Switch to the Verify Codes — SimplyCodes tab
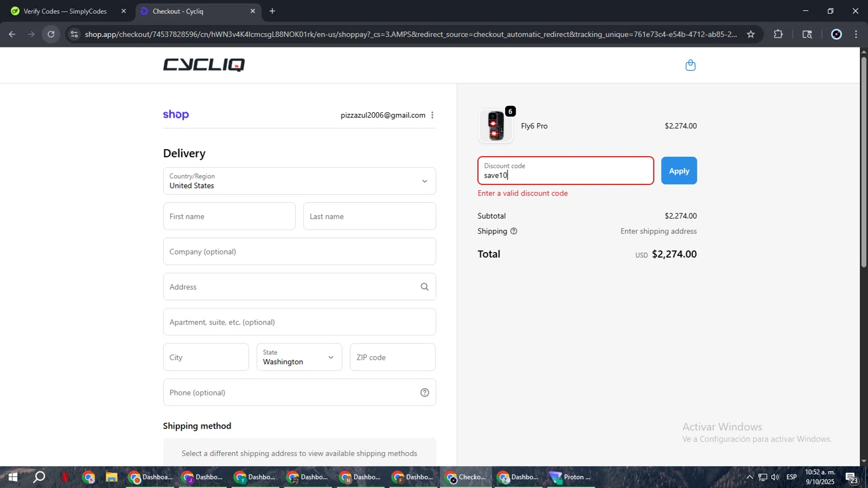This screenshot has width=868, height=488. [x=65, y=11]
